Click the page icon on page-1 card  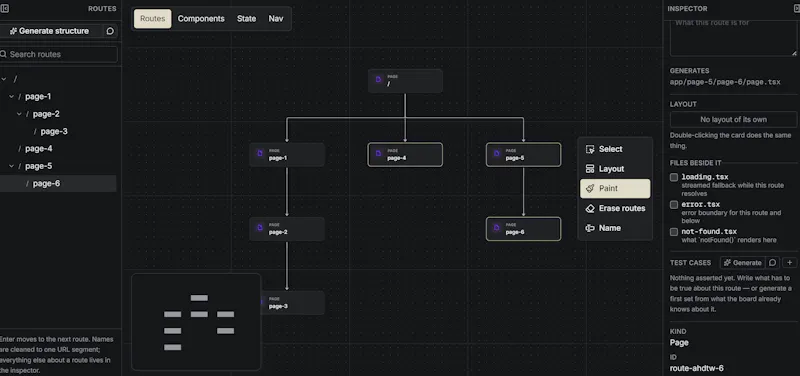click(260, 153)
